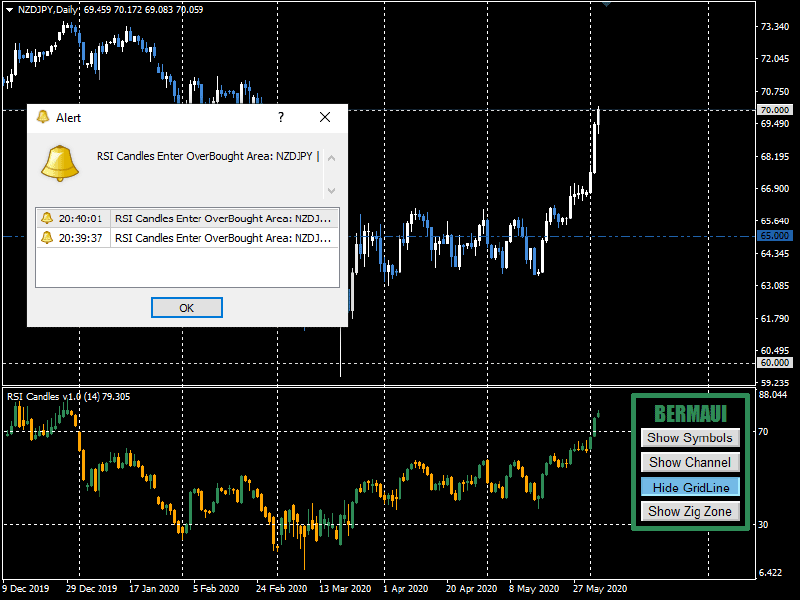
Task: Click the bell icon on 20:40:01 row
Action: coord(47,218)
